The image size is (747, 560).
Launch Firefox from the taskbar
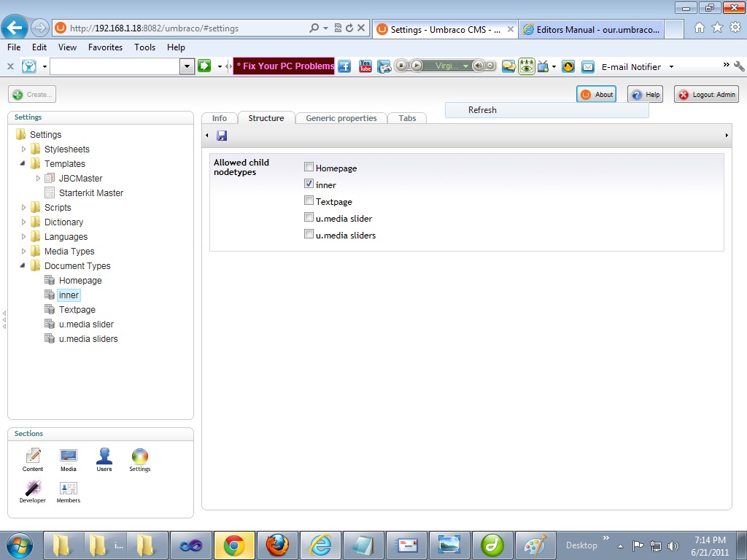tap(277, 545)
